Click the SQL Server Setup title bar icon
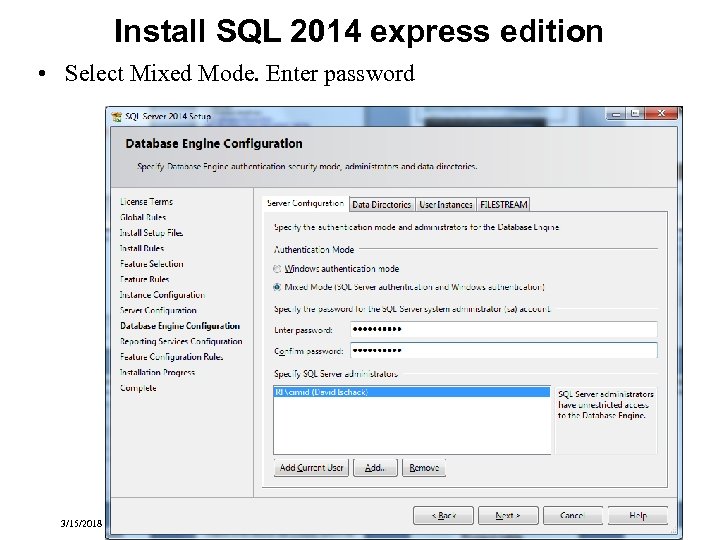 pyautogui.click(x=117, y=117)
